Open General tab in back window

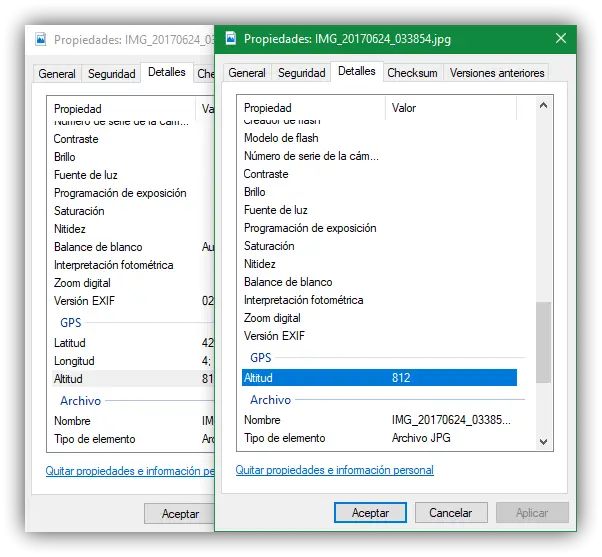tap(57, 73)
